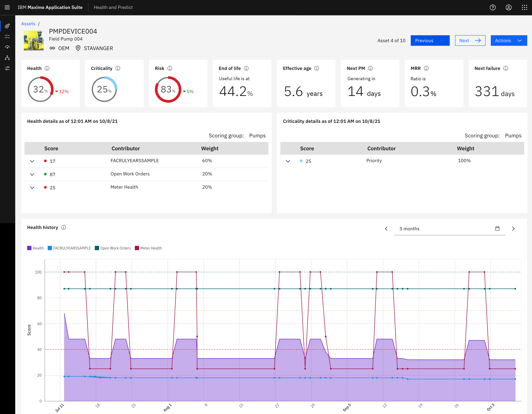
Task: Open the hamburger navigation menu
Action: coord(7,7)
